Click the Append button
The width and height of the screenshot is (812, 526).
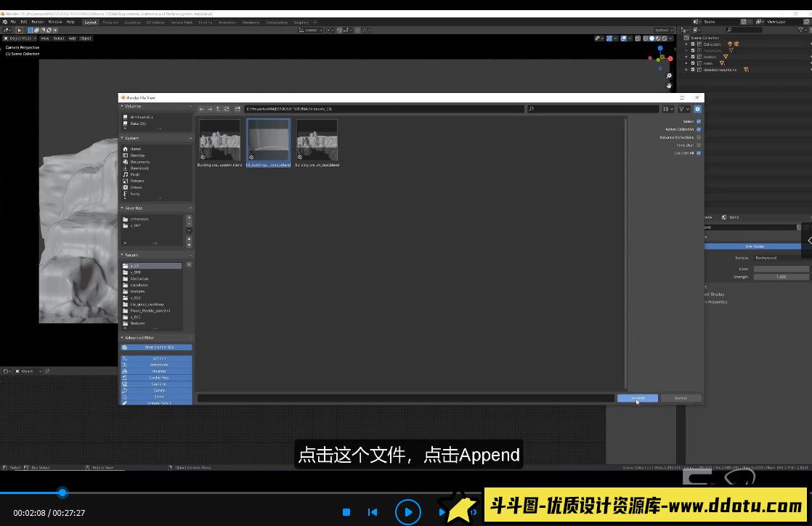(638, 398)
